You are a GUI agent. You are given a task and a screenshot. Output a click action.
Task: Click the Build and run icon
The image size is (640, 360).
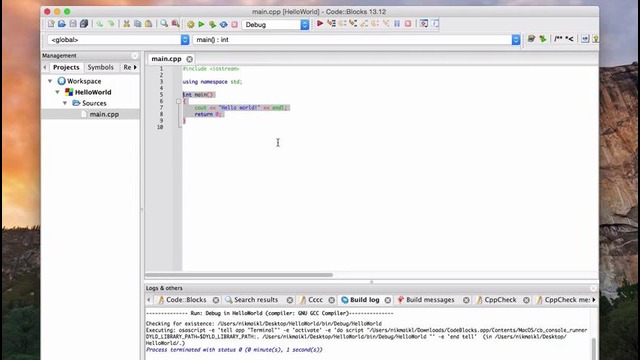(x=212, y=24)
